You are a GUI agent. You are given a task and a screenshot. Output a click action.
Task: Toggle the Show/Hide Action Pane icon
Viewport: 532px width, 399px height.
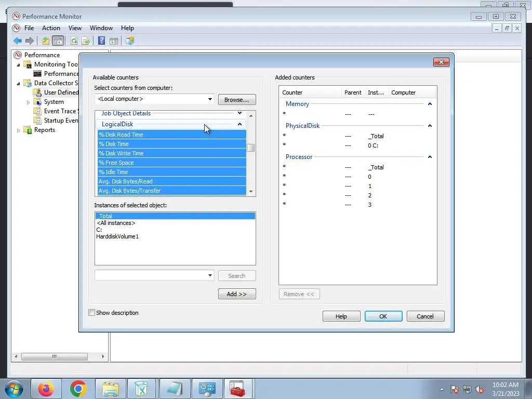tap(114, 41)
